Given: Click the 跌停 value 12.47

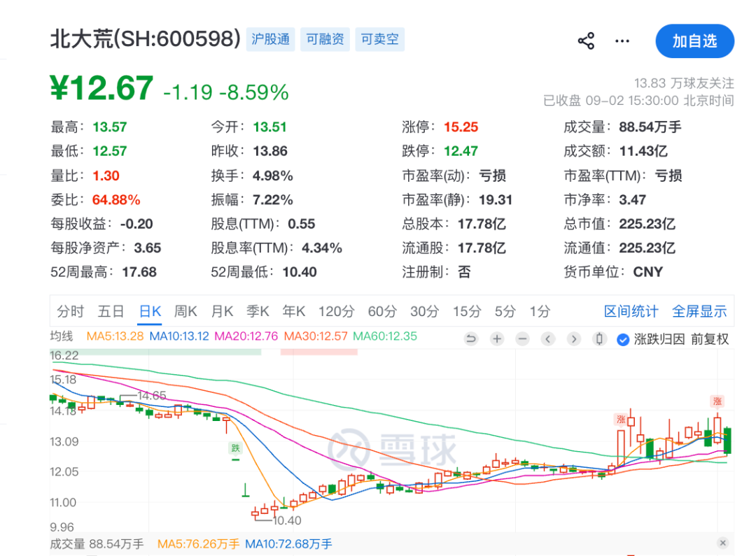Looking at the screenshot, I should pyautogui.click(x=461, y=151).
